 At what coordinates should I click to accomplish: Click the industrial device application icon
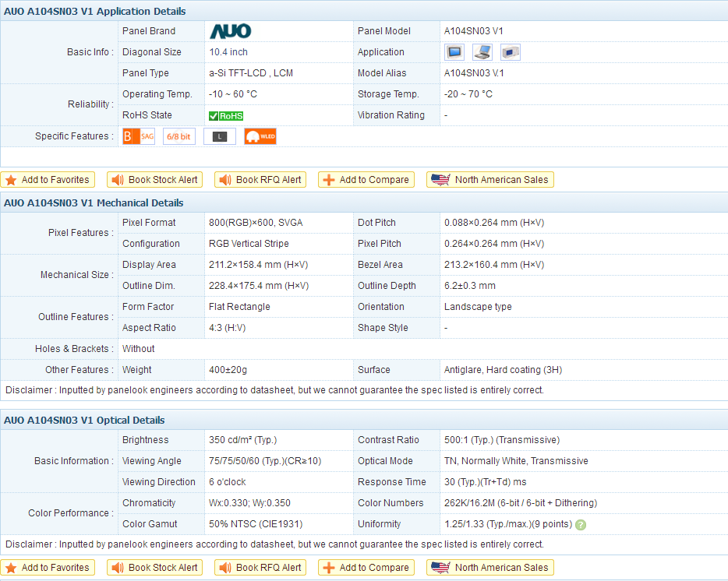tap(511, 52)
